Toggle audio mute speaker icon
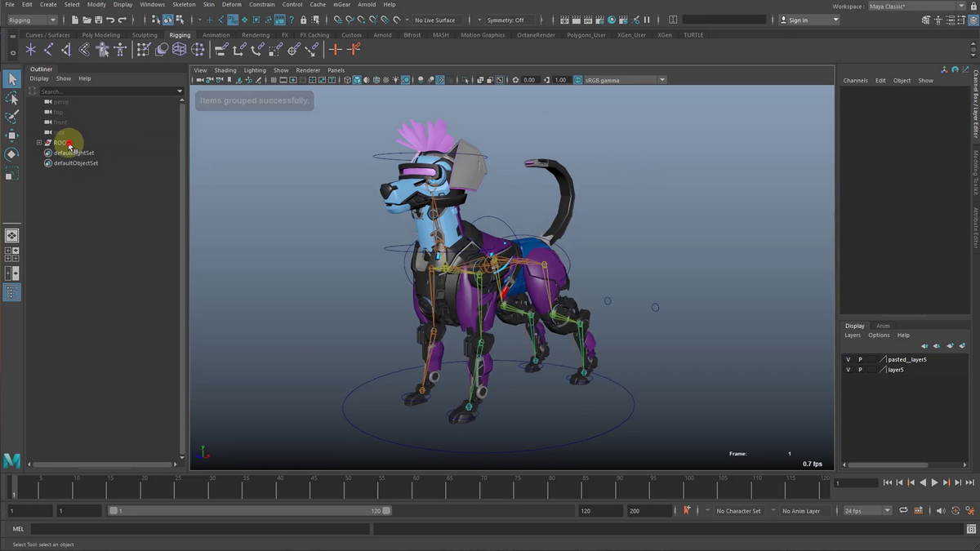The width and height of the screenshot is (980, 551). pyautogui.click(x=940, y=511)
